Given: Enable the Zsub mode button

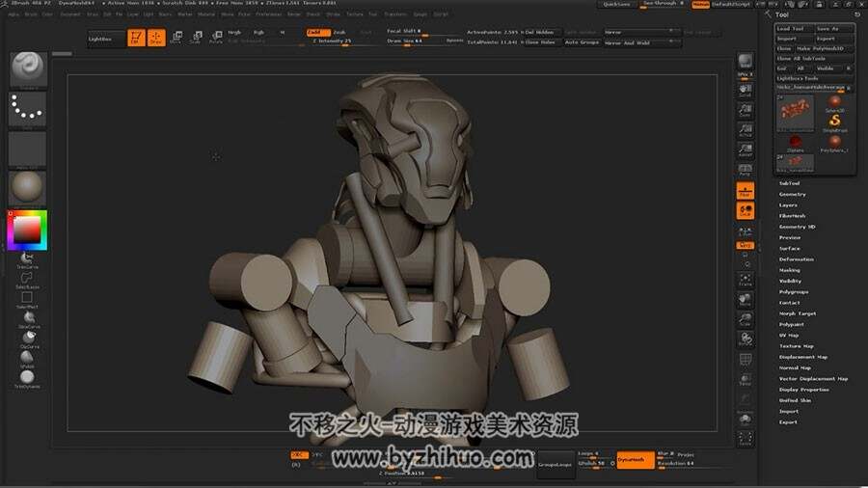Looking at the screenshot, I should [x=340, y=33].
